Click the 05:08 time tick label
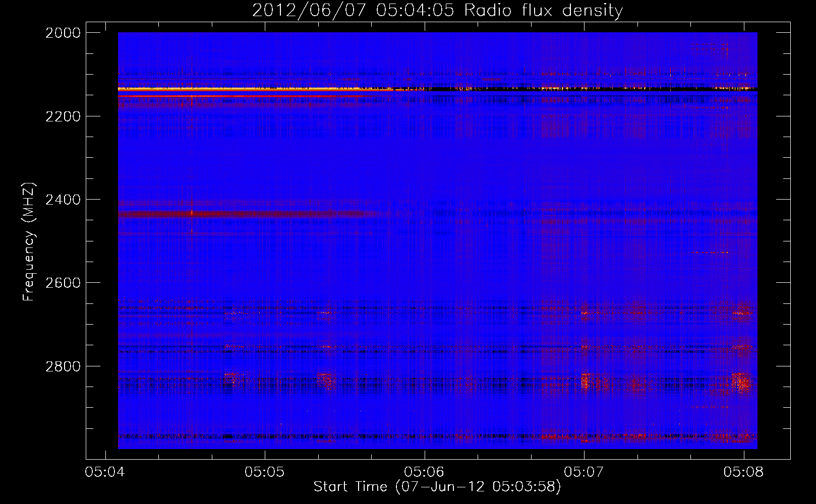The height and width of the screenshot is (504, 816). point(743,472)
